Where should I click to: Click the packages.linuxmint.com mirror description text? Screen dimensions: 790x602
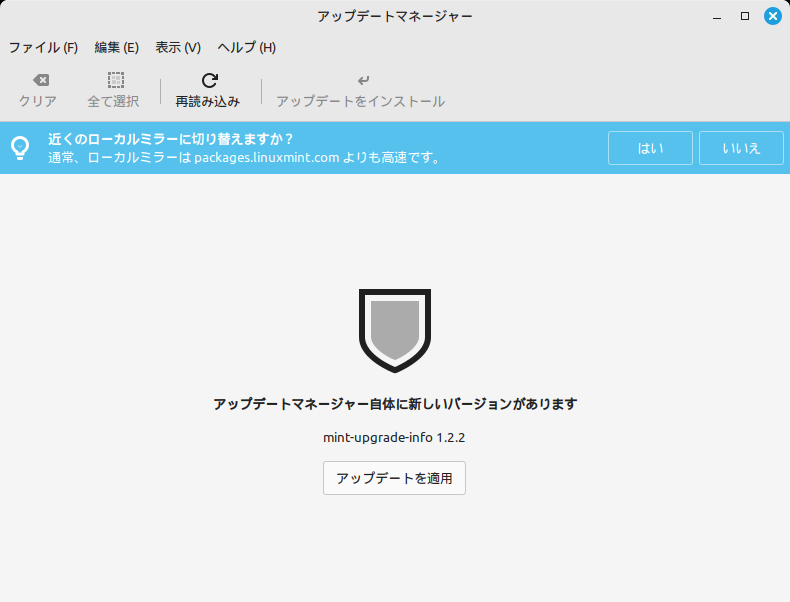(244, 158)
